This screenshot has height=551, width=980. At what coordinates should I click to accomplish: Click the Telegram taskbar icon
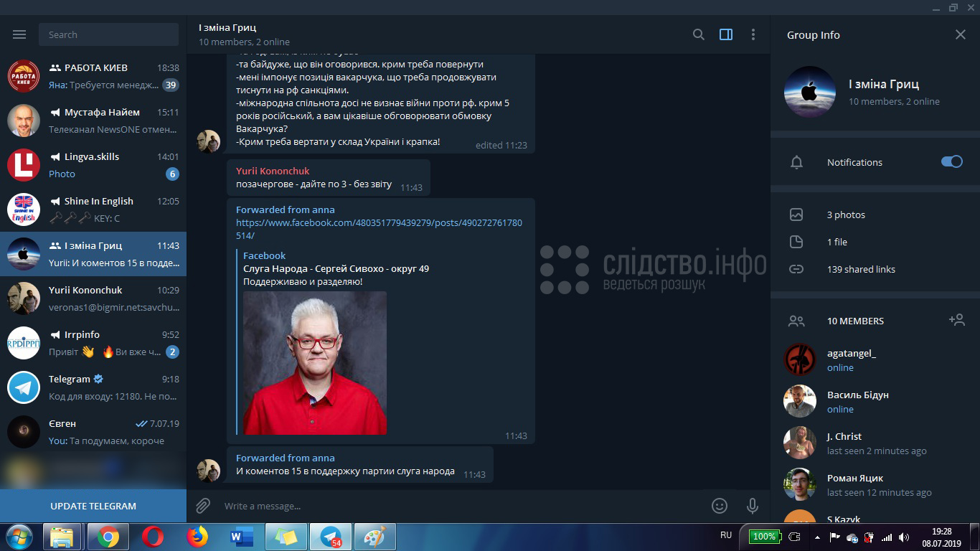tap(330, 537)
